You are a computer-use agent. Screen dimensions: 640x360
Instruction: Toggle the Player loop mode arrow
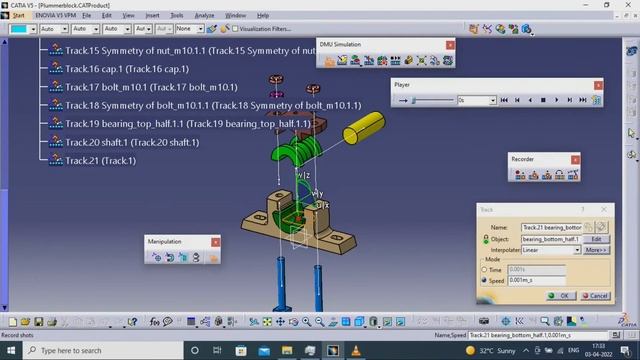pyautogui.click(x=403, y=100)
